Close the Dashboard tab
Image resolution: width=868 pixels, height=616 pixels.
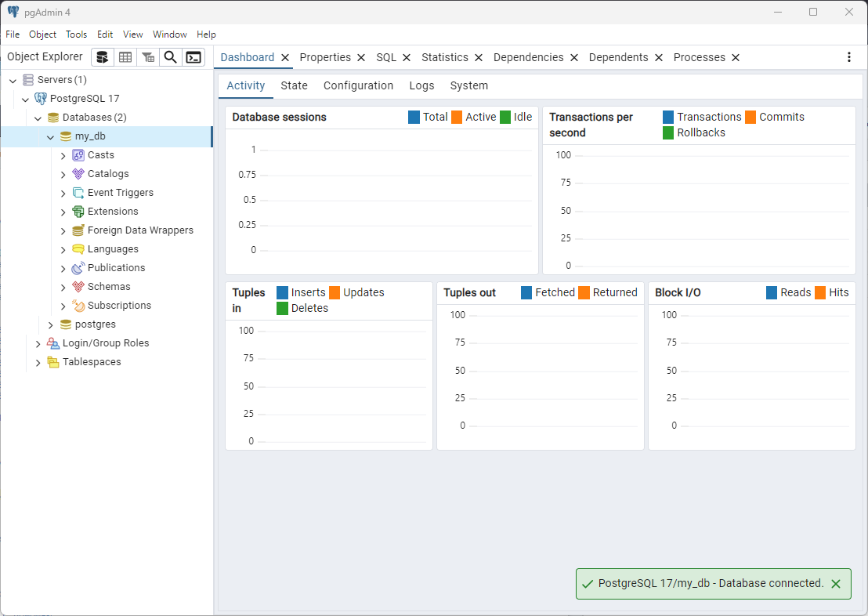[285, 58]
